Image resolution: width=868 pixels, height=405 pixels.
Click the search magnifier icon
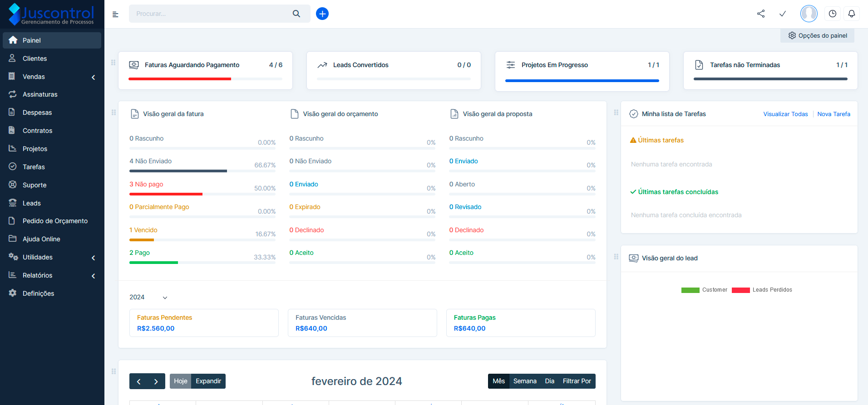pyautogui.click(x=296, y=14)
